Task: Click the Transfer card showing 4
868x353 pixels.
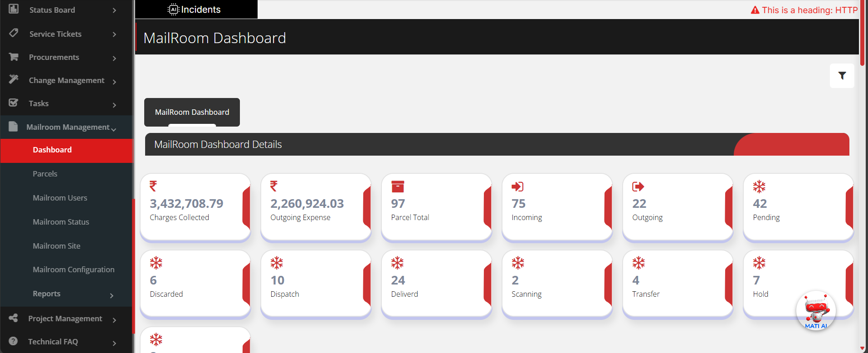Action: (678, 284)
